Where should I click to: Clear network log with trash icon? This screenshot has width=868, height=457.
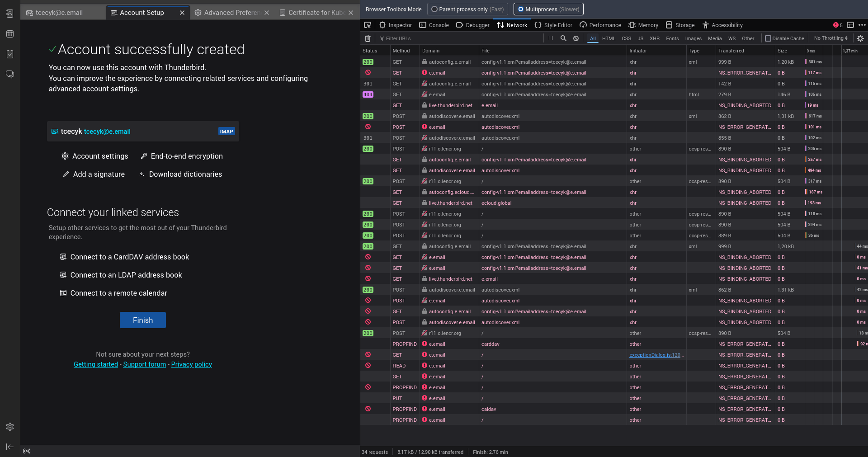pyautogui.click(x=368, y=38)
